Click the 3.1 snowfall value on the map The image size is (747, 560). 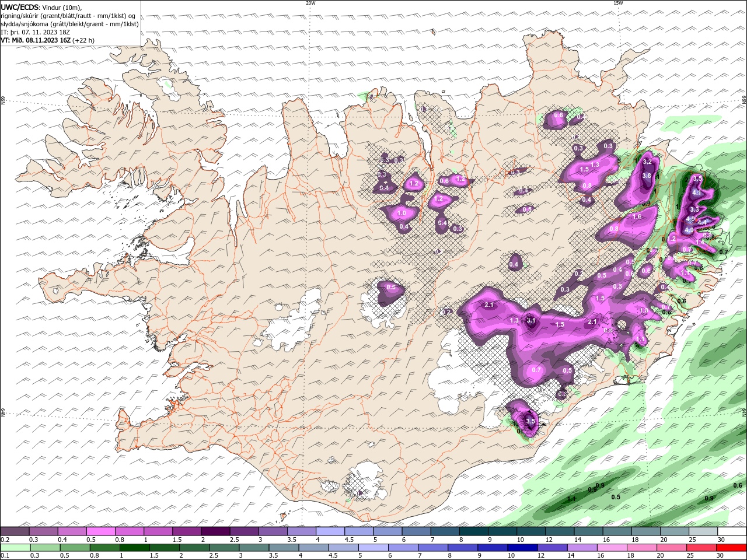(x=530, y=320)
